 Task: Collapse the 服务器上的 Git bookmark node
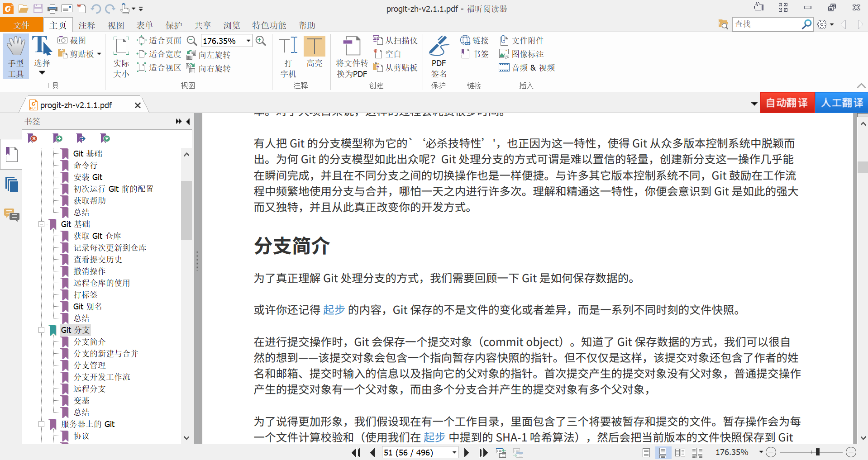coord(41,424)
